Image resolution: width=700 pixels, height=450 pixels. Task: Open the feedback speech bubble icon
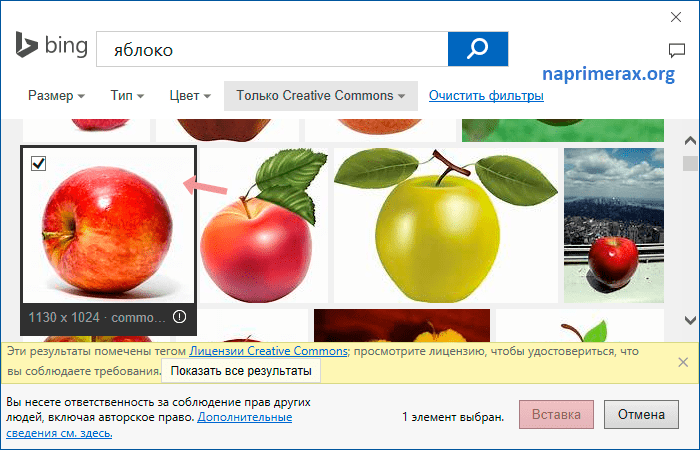point(677,50)
